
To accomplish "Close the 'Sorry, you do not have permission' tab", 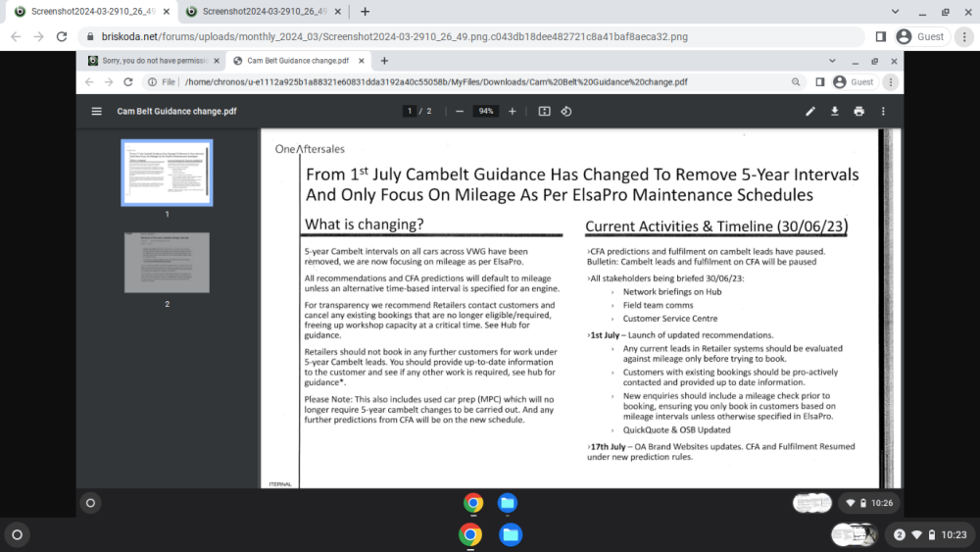I will click(217, 61).
